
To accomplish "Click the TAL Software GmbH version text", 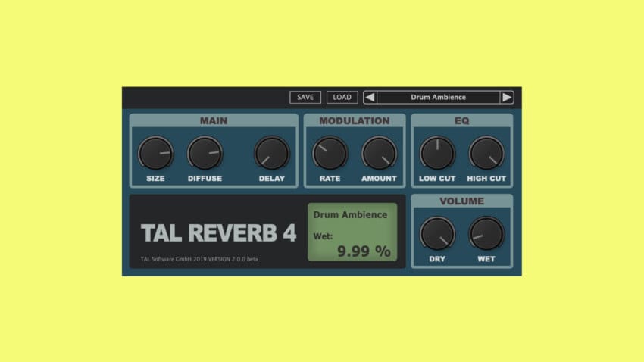I will (199, 259).
